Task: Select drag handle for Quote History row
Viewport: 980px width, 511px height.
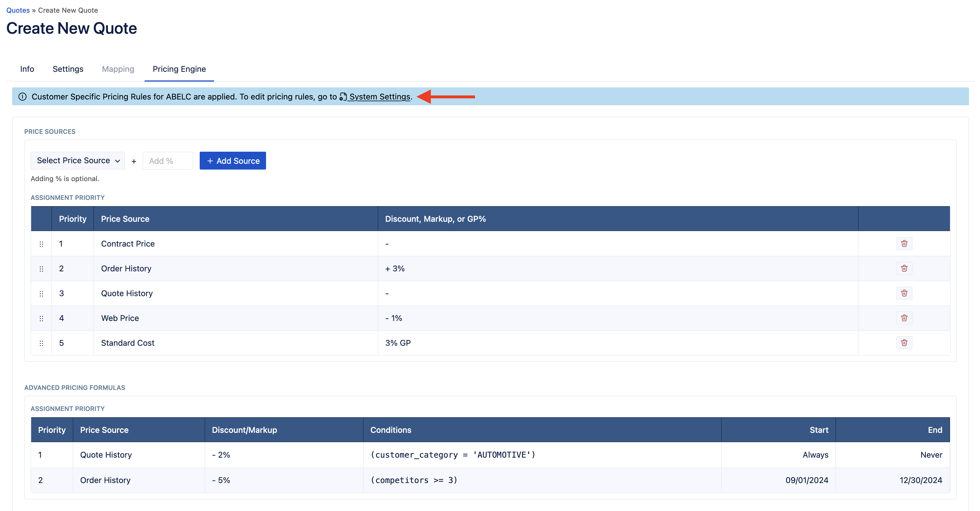Action: tap(42, 294)
